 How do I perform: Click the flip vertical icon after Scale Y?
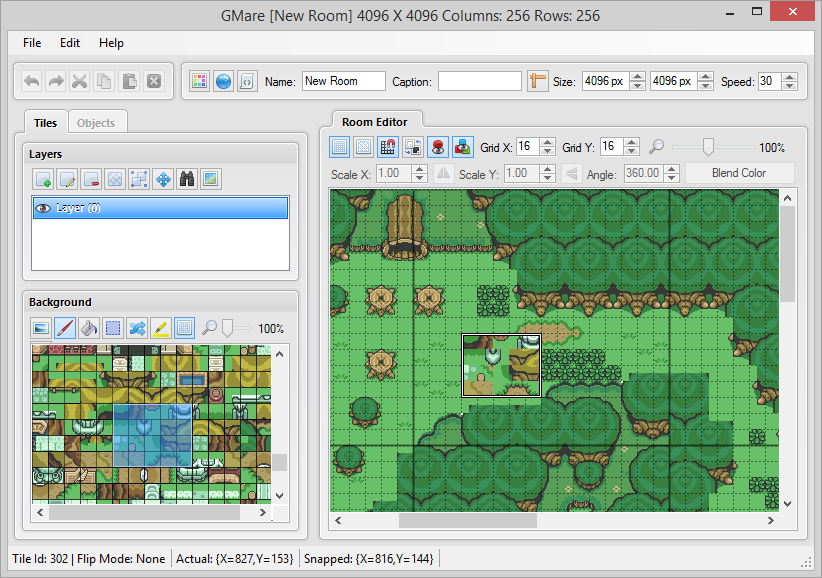571,173
